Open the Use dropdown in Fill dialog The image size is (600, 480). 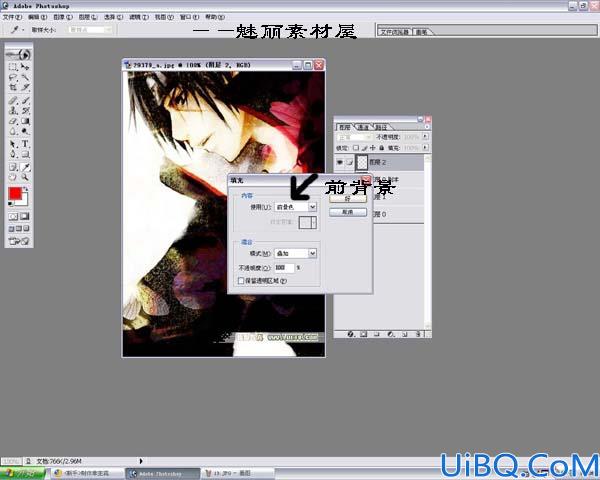coord(296,207)
